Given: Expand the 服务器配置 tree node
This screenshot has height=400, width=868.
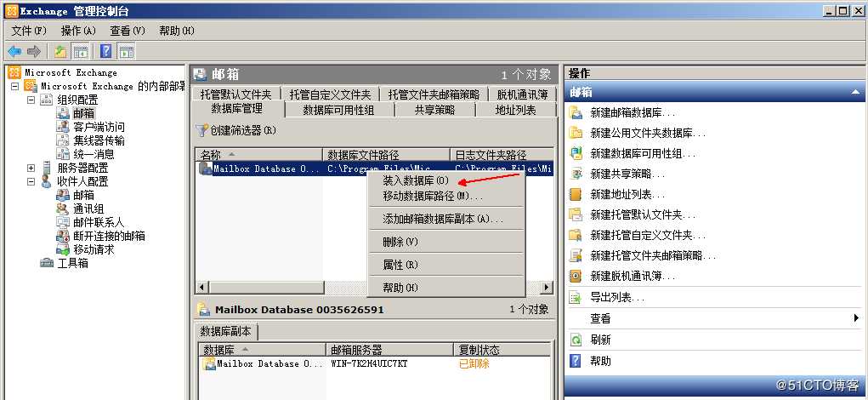Looking at the screenshot, I should click(x=31, y=168).
